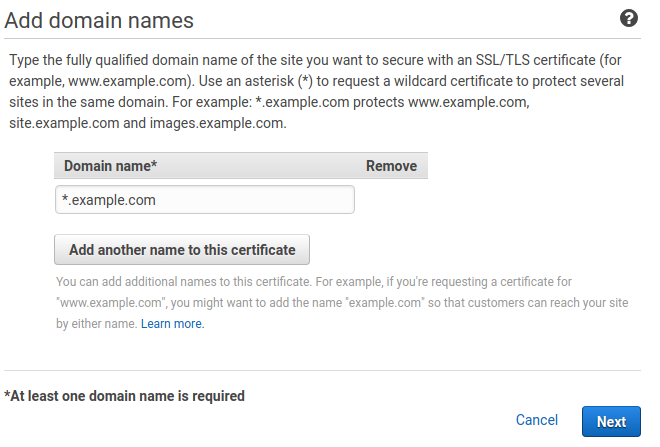Cancel the certificate request
Viewport: 660px width, 447px height.
click(x=537, y=420)
